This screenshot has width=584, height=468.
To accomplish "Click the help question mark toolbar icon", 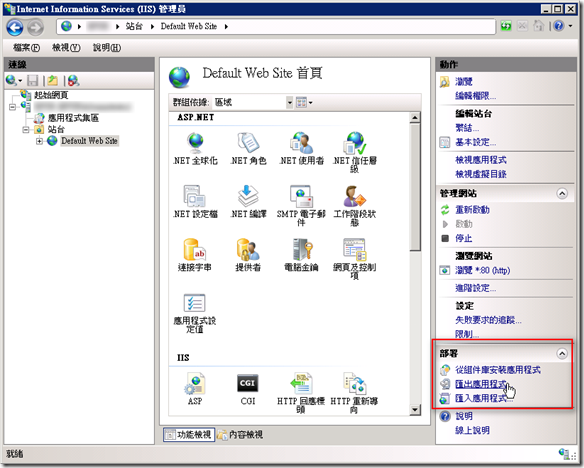I will pos(559,26).
